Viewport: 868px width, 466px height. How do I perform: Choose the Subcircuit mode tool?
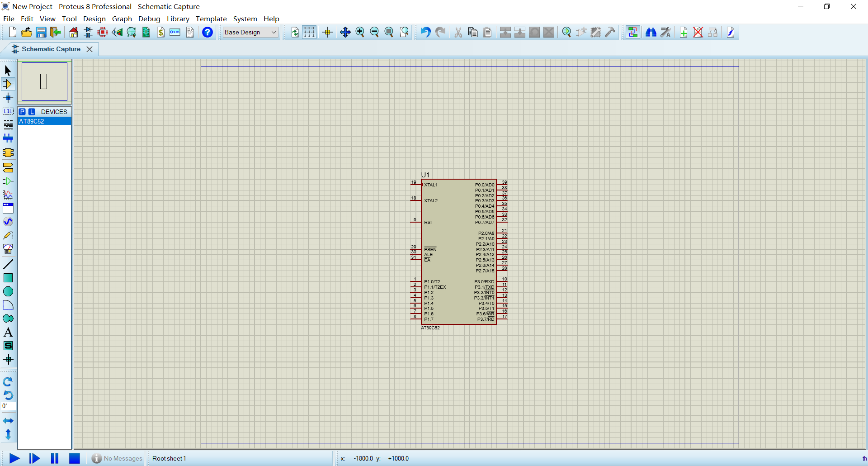[8, 153]
